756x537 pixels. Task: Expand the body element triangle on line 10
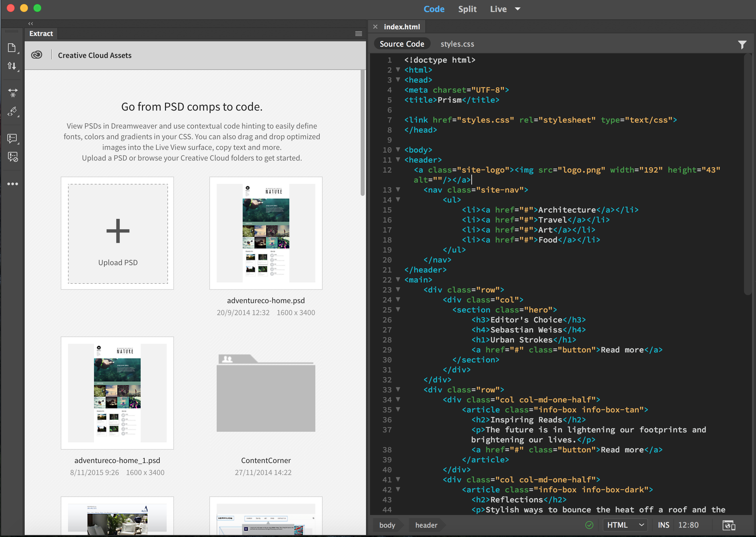398,149
